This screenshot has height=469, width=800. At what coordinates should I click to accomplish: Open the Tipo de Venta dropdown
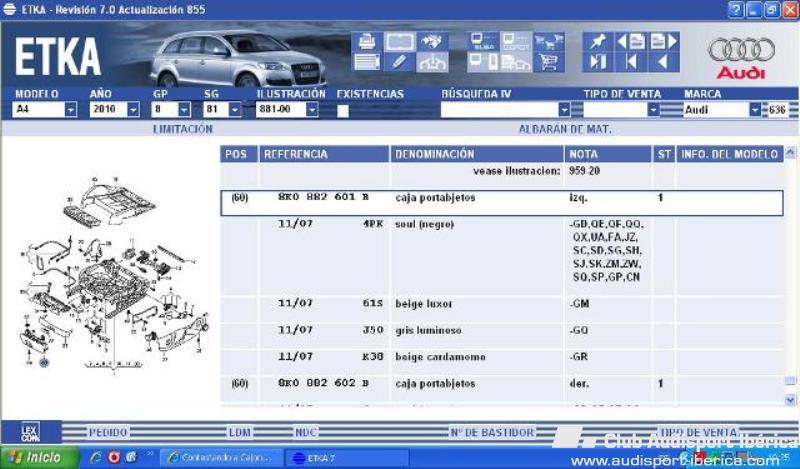pos(653,110)
